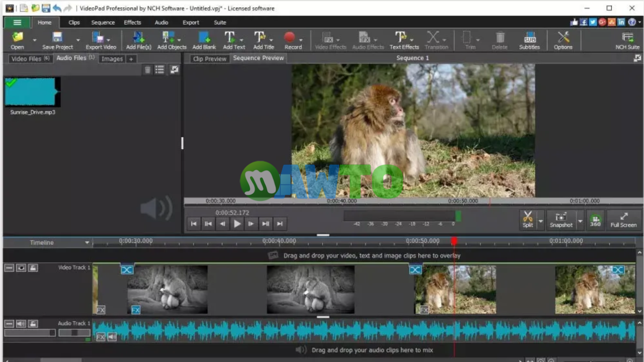
Task: Jump to sequence start in the preview
Action: coord(194,224)
